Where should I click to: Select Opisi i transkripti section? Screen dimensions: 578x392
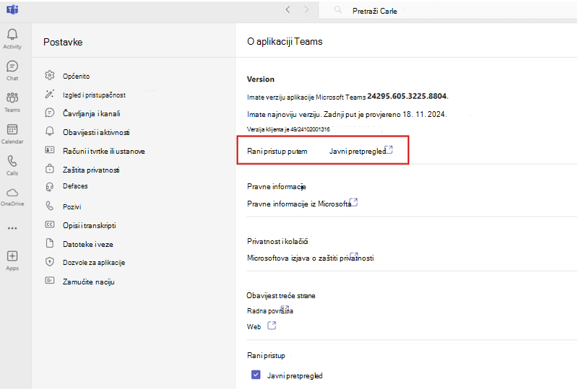coord(89,225)
